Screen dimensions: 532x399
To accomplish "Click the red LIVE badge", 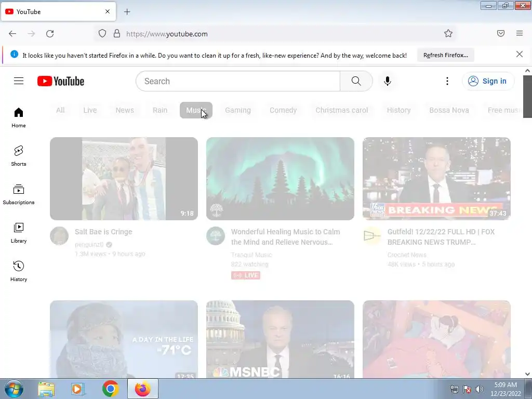I will point(246,275).
